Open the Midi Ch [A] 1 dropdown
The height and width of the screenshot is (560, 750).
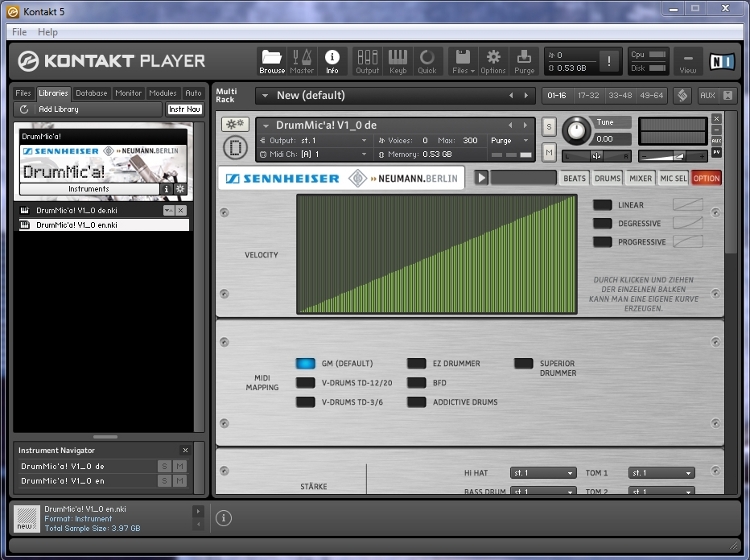coord(364,154)
